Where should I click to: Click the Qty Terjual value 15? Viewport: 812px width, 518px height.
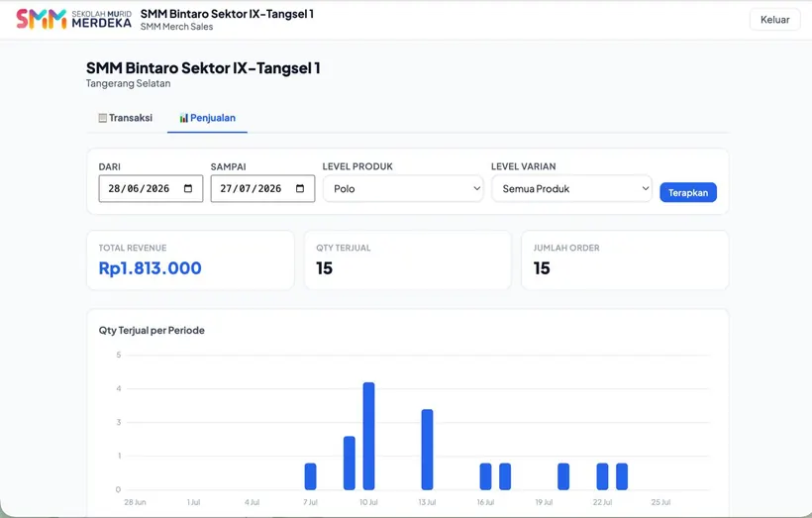click(324, 268)
